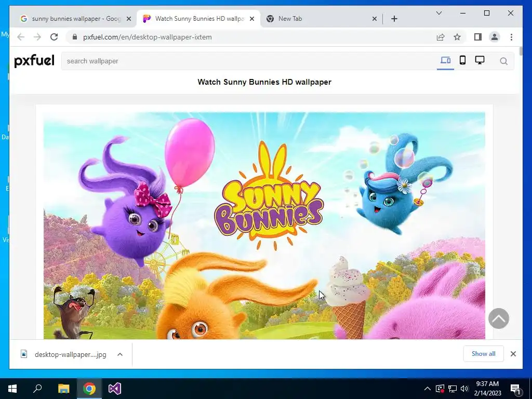Select mobile phone wallpaper filter

coord(462,60)
